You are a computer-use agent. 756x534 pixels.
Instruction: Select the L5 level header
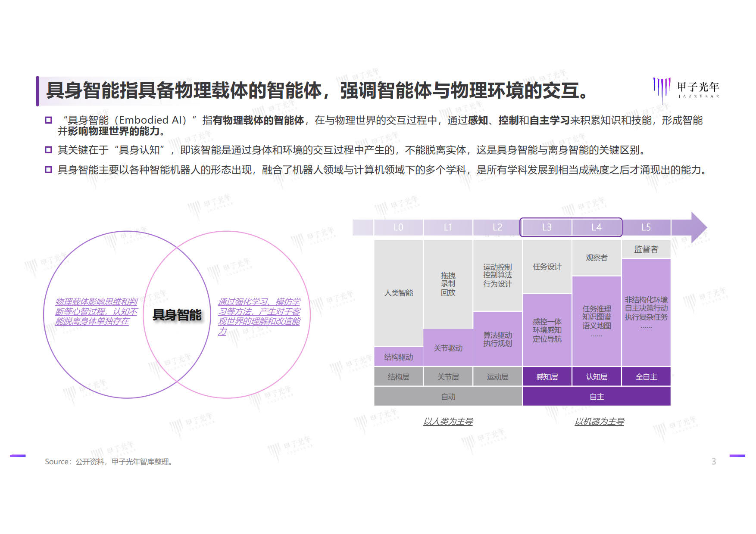646,227
